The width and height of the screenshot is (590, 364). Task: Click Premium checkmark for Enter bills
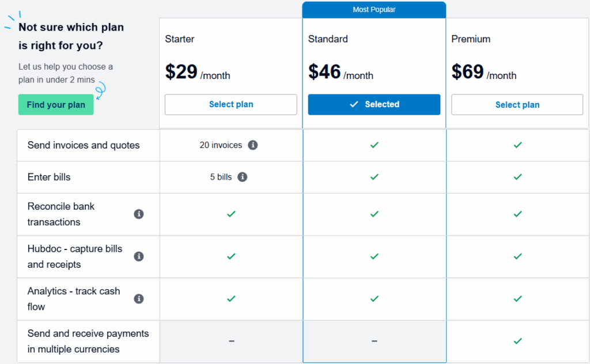click(518, 177)
